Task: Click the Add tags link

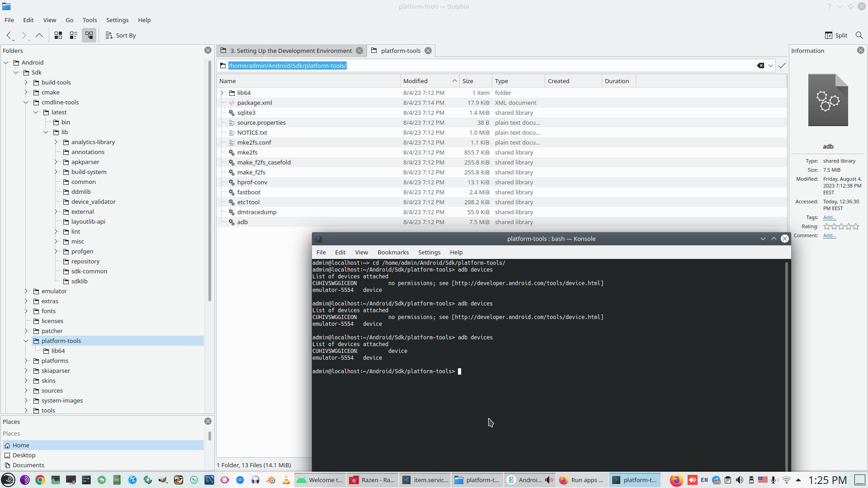Action: (829, 217)
